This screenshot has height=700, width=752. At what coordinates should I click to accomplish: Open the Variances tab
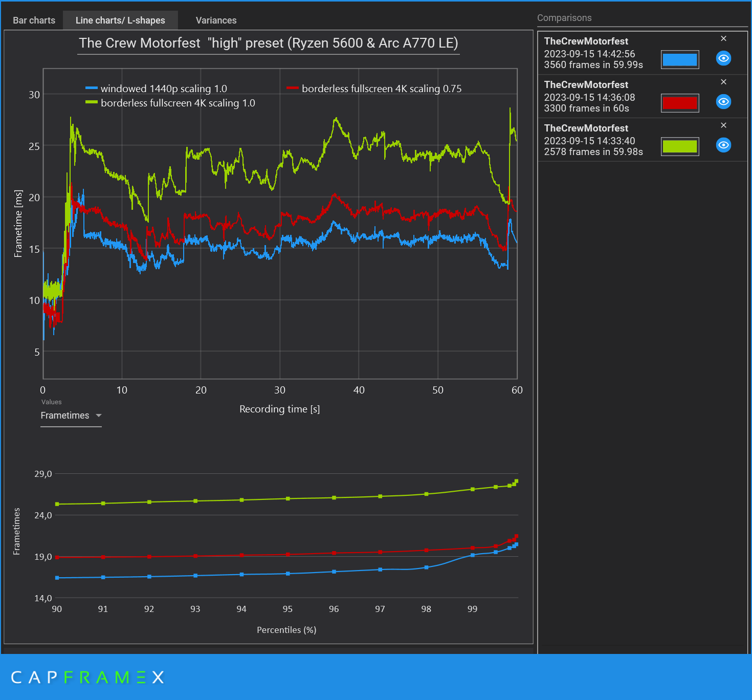216,20
